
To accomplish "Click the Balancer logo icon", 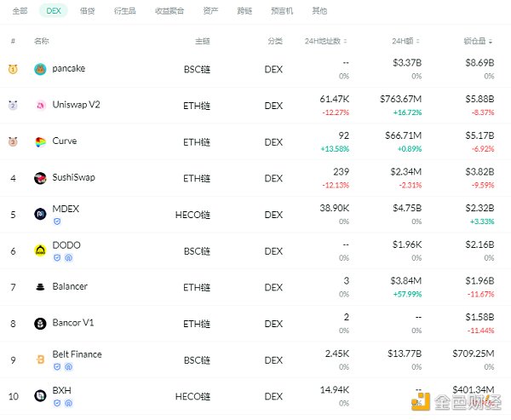I will pos(40,287).
